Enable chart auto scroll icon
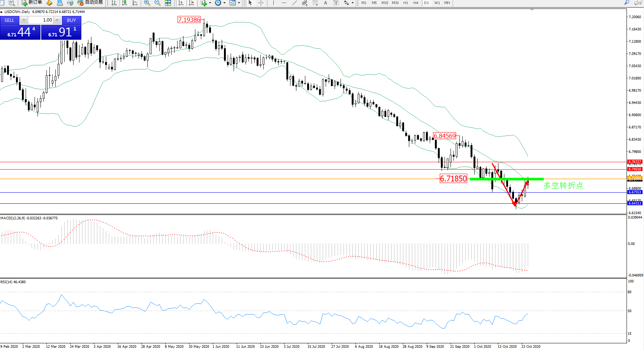 coord(181,3)
